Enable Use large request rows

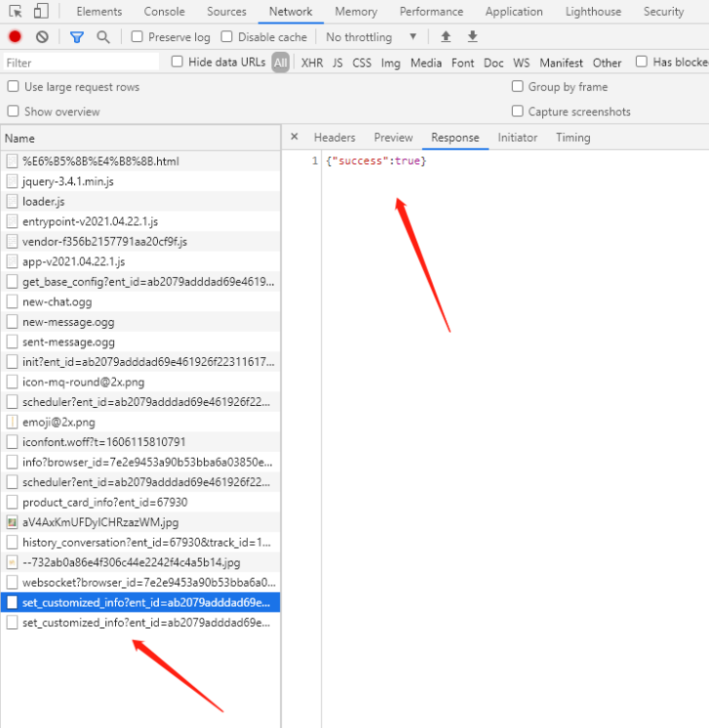pyautogui.click(x=13, y=86)
